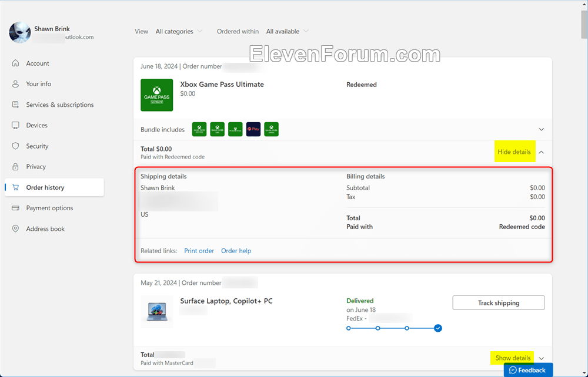
Task: Click the Xbox Game Pass Ultimate title
Action: (x=222, y=84)
